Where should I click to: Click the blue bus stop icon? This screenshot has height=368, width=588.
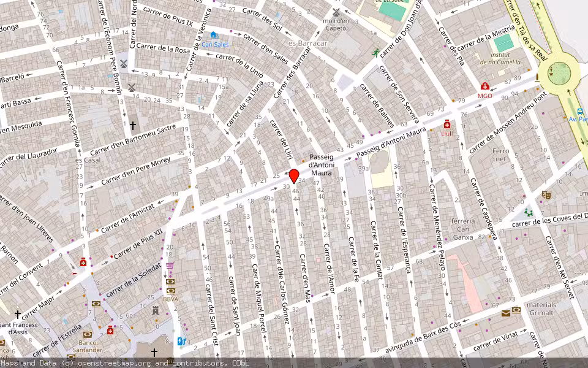[x=580, y=112]
